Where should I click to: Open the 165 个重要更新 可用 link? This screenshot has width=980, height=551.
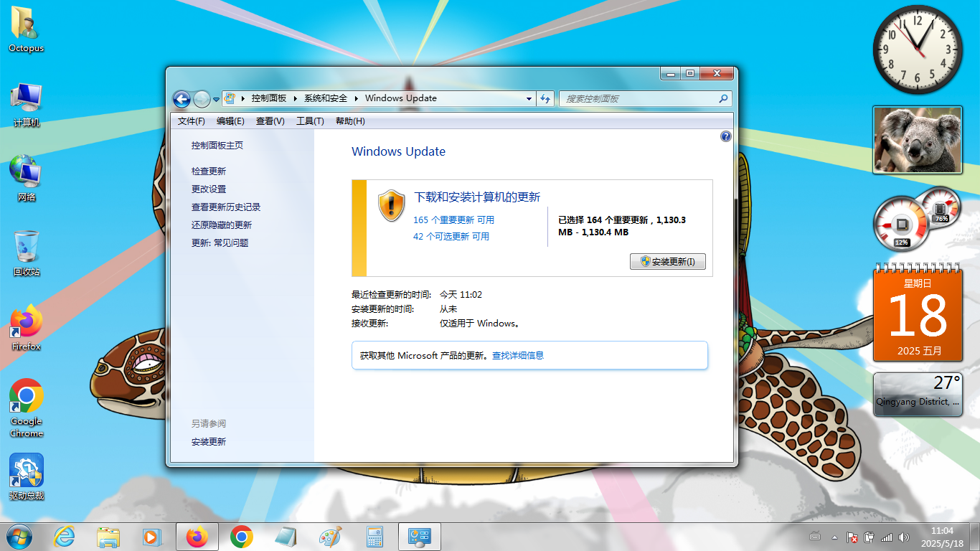pyautogui.click(x=453, y=220)
